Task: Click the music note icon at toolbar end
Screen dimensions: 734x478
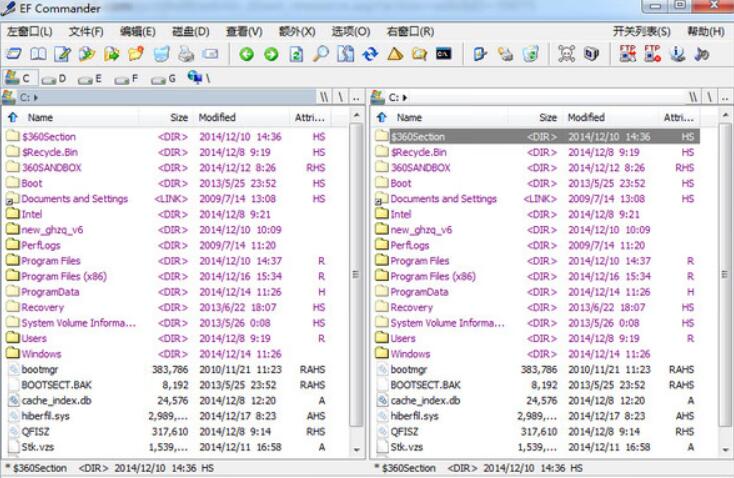Action: (702, 54)
